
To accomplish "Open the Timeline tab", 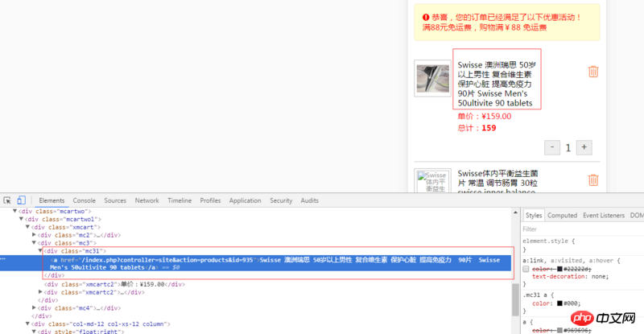I will 180,200.
